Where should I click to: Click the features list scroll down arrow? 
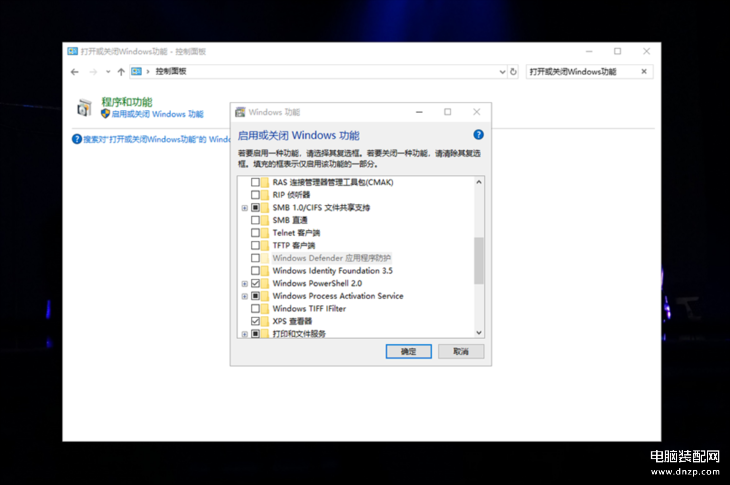(x=479, y=332)
